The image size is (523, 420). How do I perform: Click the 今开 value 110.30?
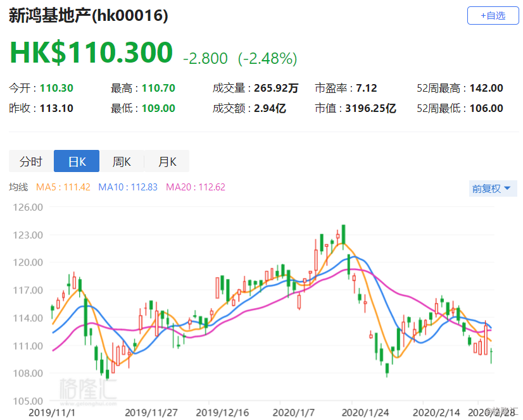click(x=56, y=89)
